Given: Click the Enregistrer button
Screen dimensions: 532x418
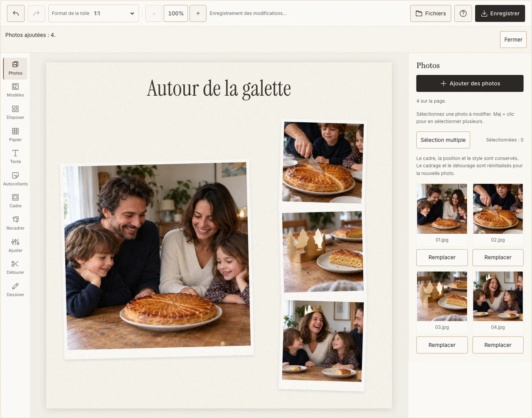Looking at the screenshot, I should tap(500, 13).
